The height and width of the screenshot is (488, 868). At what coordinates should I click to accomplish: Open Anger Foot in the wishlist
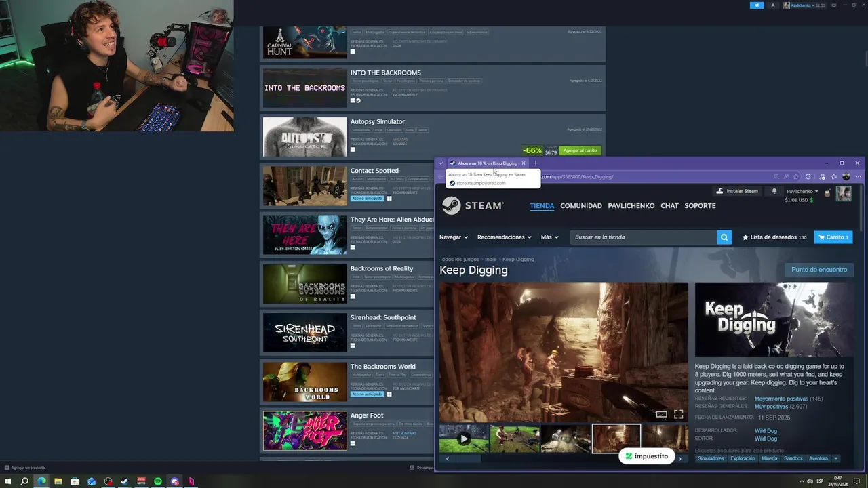tap(367, 415)
